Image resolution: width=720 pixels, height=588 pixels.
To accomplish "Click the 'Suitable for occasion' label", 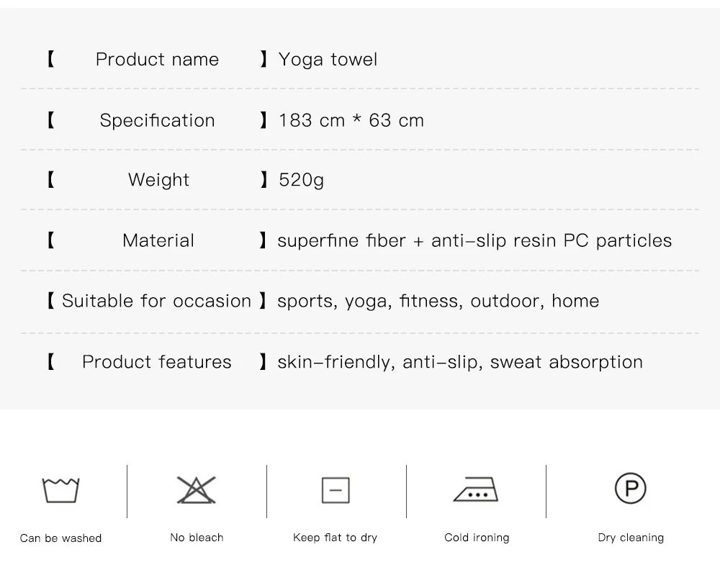I will point(156,301).
